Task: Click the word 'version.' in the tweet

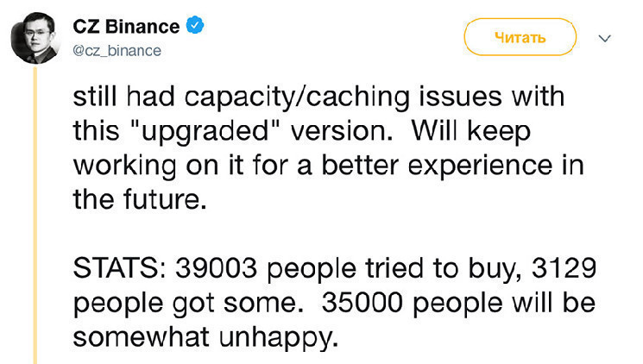Action: click(342, 131)
